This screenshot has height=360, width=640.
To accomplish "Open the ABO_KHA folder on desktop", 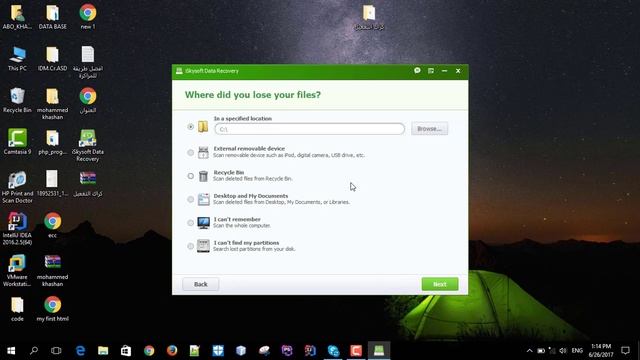I will (x=17, y=17).
